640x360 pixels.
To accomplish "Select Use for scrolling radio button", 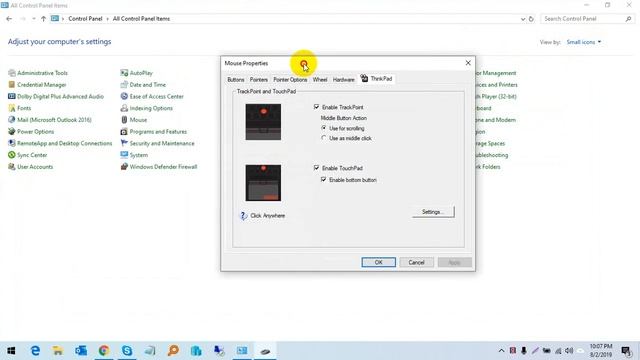I will 324,128.
